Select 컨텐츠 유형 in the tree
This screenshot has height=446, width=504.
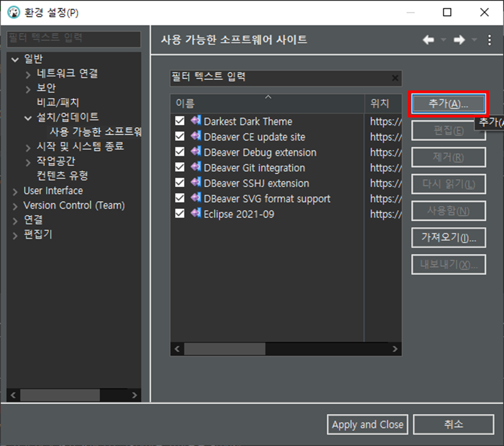(x=62, y=176)
